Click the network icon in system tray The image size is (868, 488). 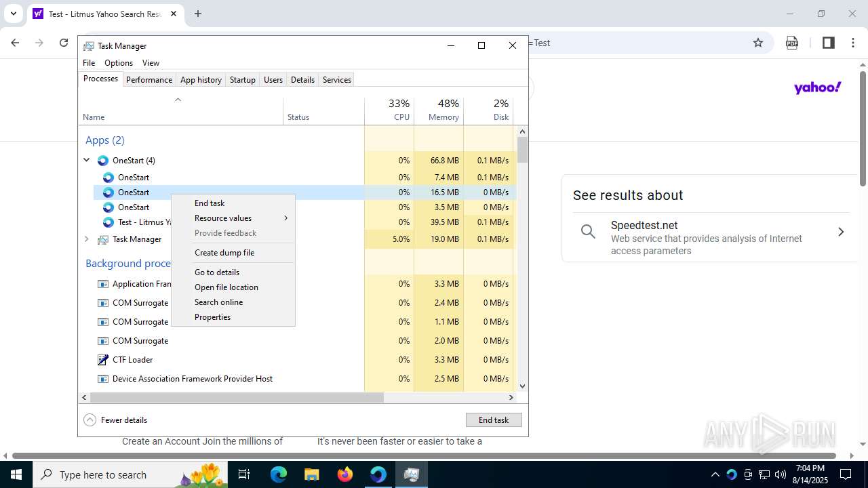[x=764, y=474]
